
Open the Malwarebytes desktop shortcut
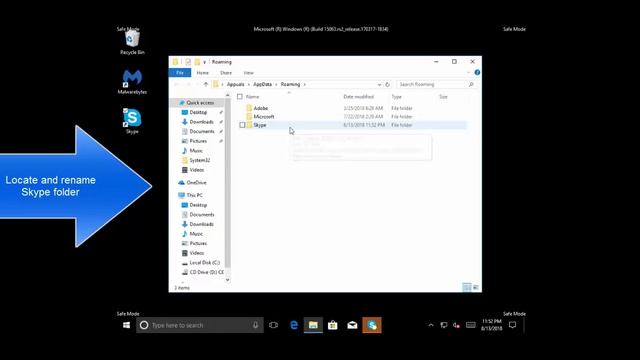[x=132, y=82]
